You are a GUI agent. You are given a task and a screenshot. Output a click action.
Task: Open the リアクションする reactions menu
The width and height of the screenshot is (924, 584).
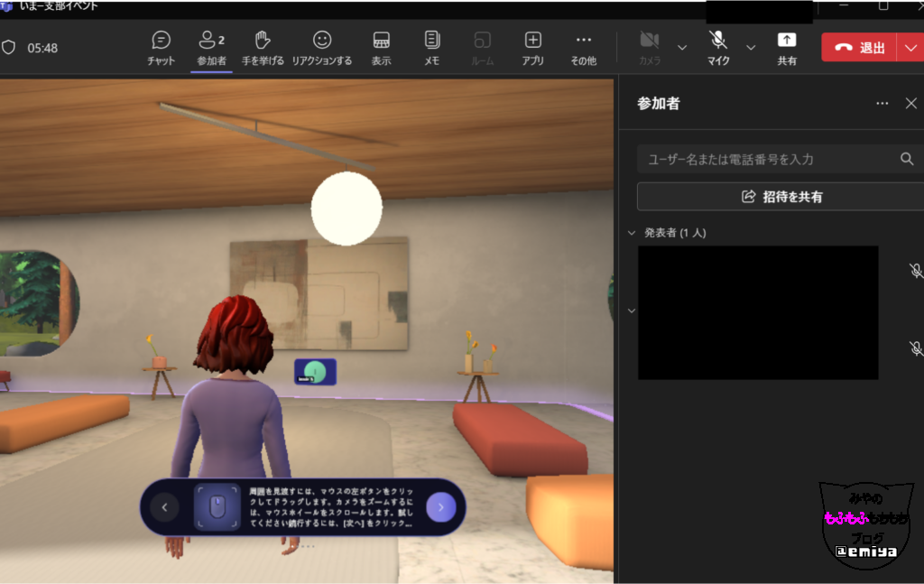point(321,47)
